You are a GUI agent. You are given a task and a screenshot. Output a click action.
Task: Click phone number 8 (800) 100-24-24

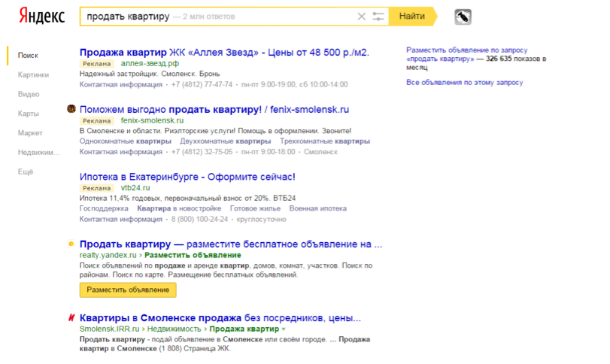[199, 220]
